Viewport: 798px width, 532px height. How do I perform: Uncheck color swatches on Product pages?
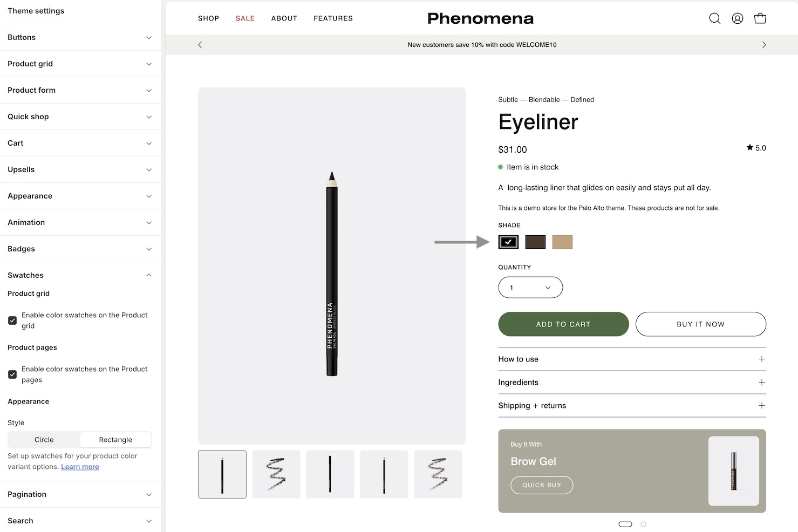[12, 374]
